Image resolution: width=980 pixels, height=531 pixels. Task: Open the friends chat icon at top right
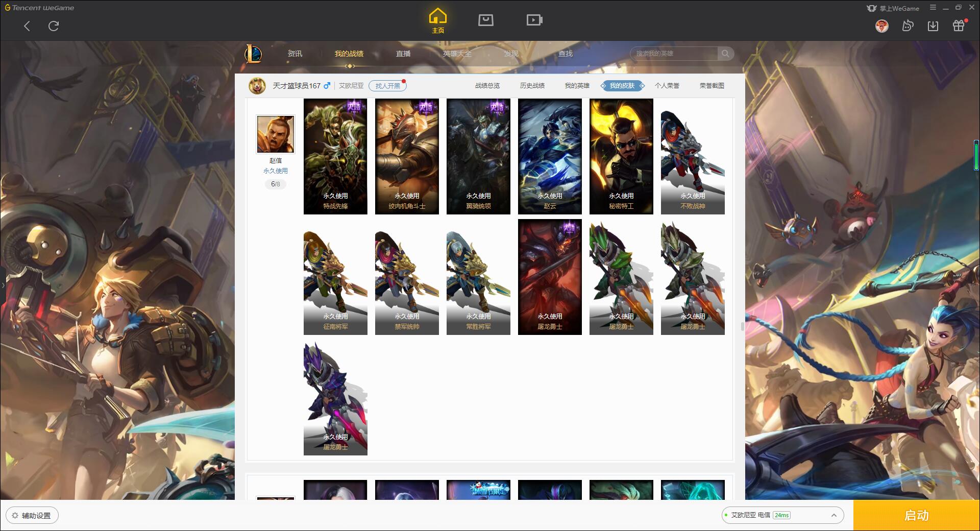point(908,26)
